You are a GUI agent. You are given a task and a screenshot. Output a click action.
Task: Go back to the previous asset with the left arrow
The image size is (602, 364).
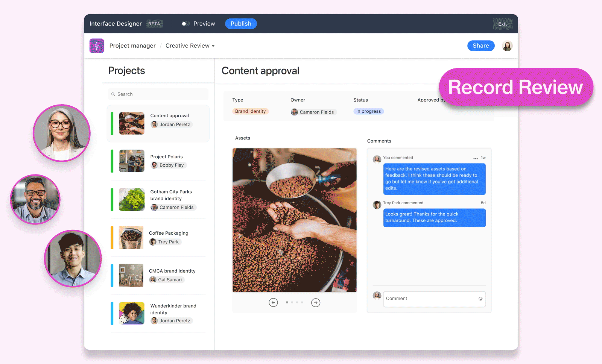tap(274, 302)
